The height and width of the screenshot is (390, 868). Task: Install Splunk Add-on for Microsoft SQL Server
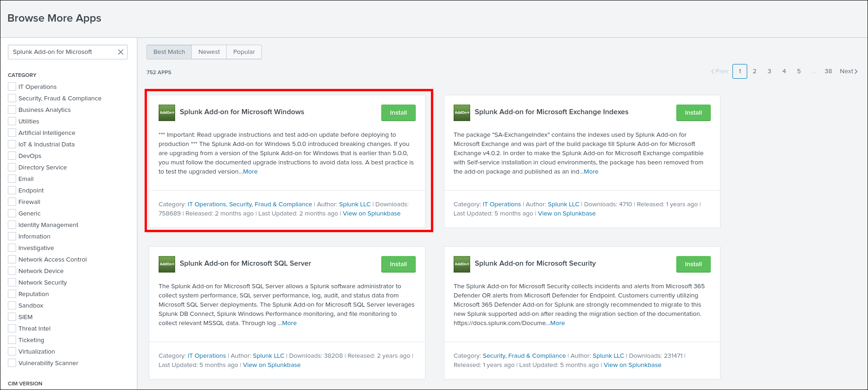pyautogui.click(x=398, y=264)
